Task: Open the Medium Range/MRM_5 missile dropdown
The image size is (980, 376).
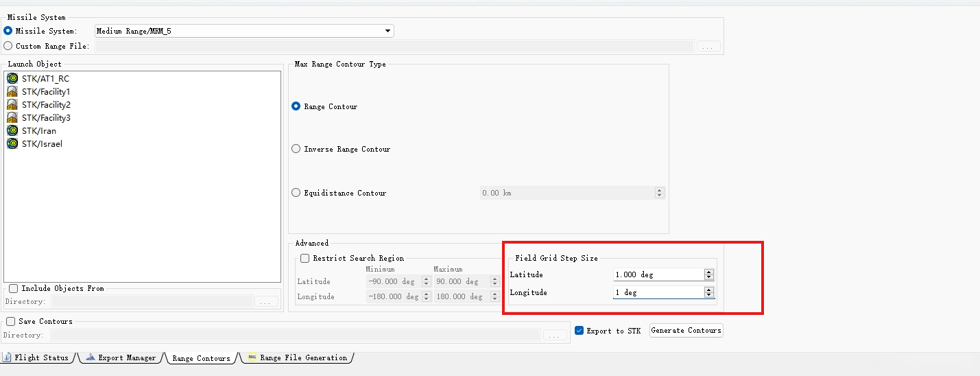Action: (x=244, y=31)
